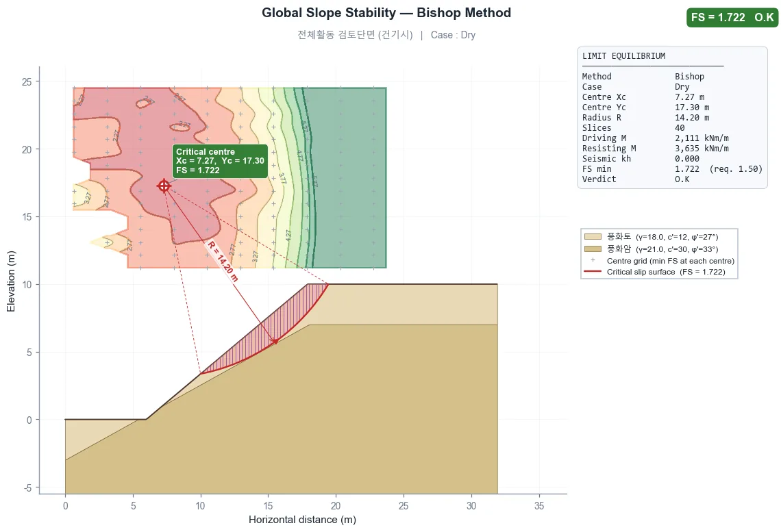Click the R = 14.20 m radius label
Viewport: 781px width, 532px height.
click(223, 262)
